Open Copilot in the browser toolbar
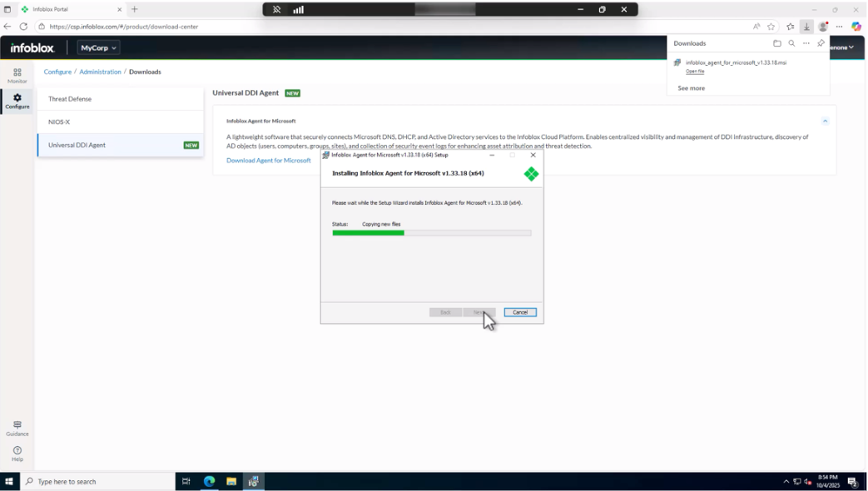The height and width of the screenshot is (491, 868). (855, 26)
